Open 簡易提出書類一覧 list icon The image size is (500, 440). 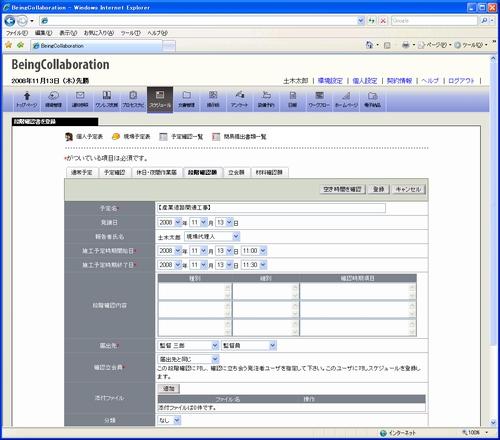pyautogui.click(x=216, y=137)
